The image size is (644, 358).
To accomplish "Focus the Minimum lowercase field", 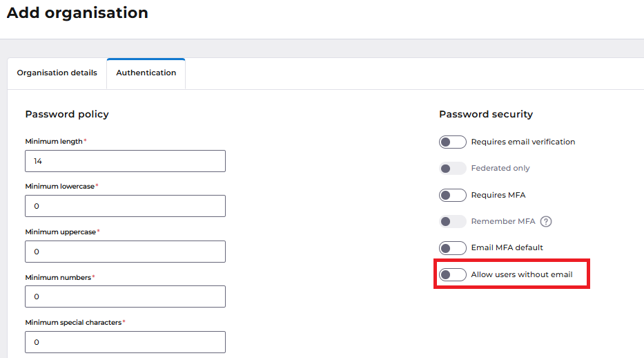I will click(x=125, y=206).
